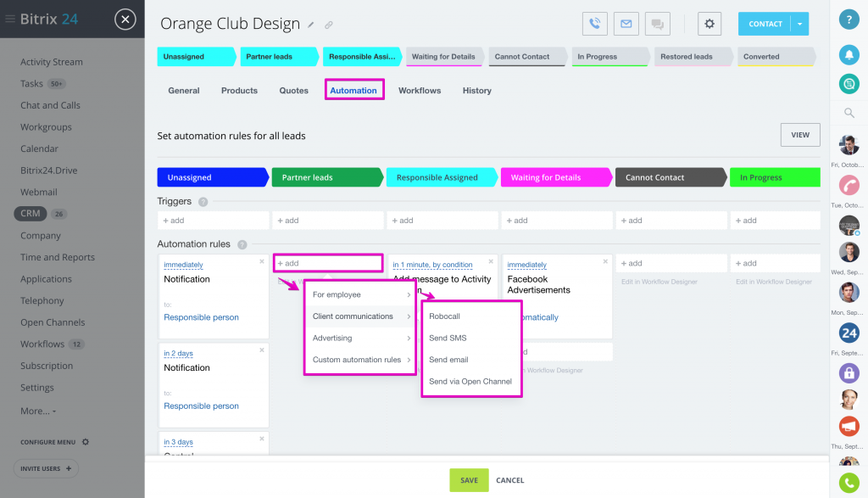Viewport: 868px width, 498px height.
Task: Open the CRM sidebar item
Action: coord(31,213)
